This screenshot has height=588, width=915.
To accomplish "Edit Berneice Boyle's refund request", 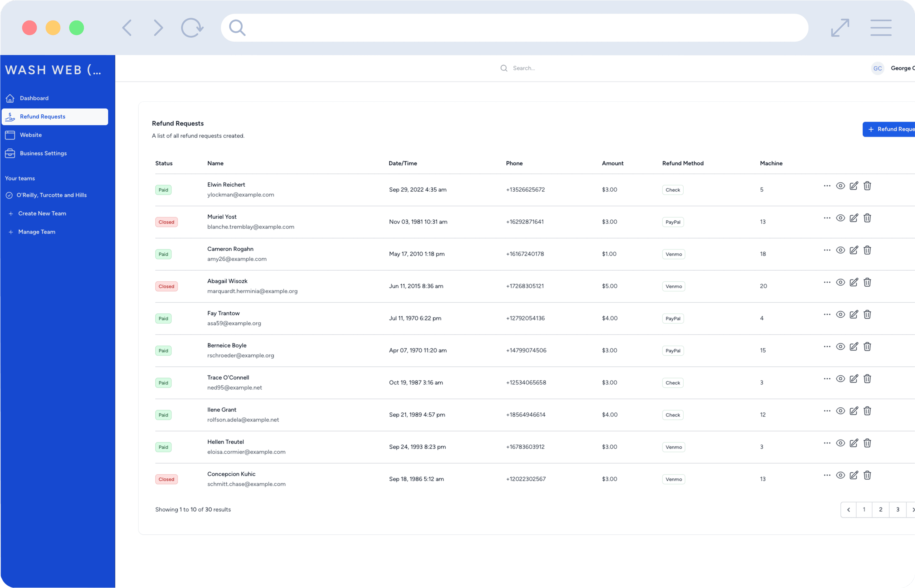I will coord(854,346).
